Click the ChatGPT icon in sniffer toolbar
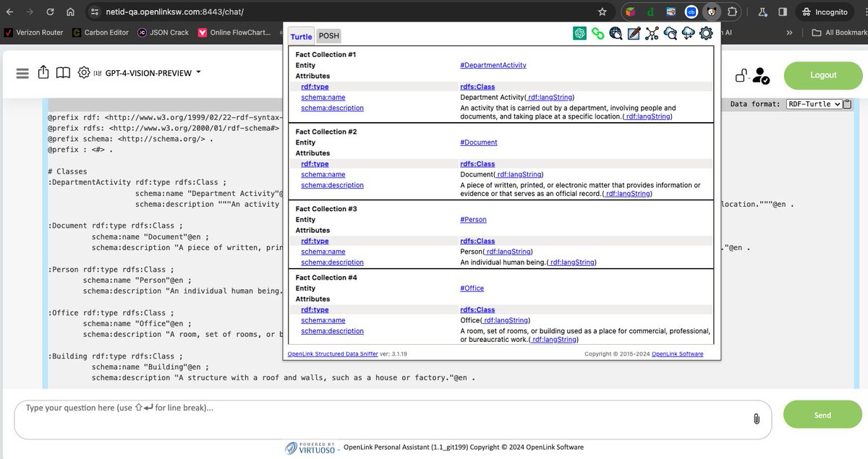The height and width of the screenshot is (459, 868). pyautogui.click(x=579, y=33)
